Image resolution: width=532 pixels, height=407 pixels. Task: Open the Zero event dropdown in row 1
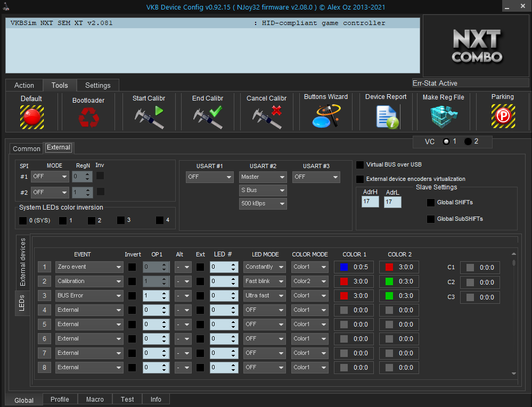[89, 267]
